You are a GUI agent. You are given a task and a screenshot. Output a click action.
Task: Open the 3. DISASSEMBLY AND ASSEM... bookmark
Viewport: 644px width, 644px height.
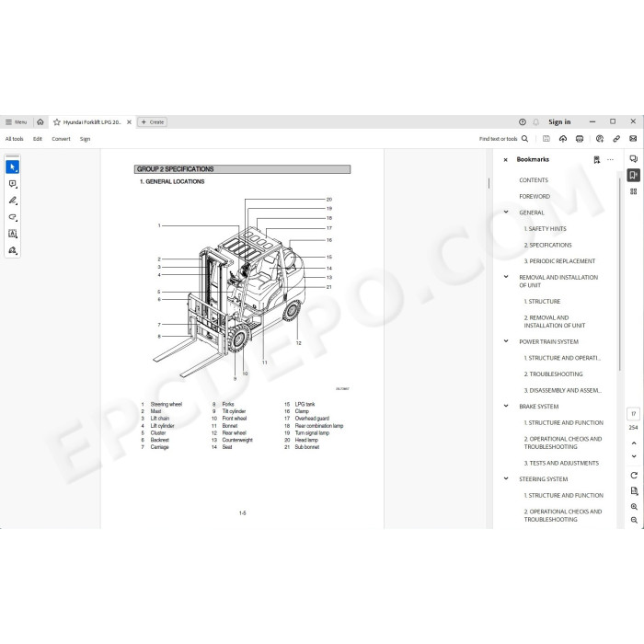click(563, 391)
